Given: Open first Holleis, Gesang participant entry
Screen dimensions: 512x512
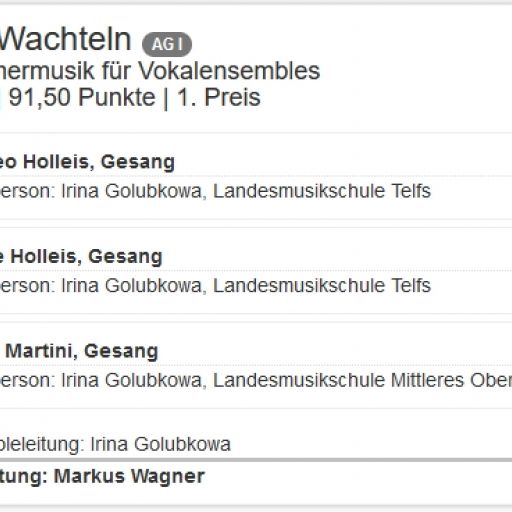Looking at the screenshot, I should [x=87, y=162].
